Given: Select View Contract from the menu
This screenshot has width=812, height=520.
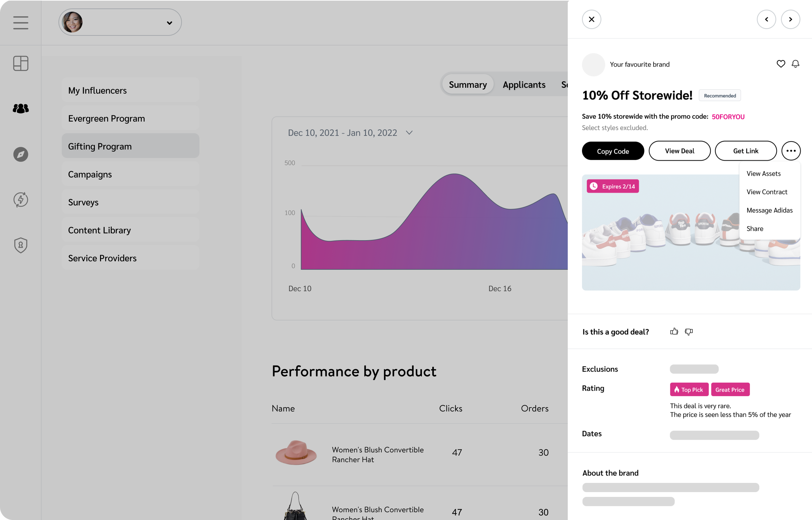Looking at the screenshot, I should coord(767,192).
